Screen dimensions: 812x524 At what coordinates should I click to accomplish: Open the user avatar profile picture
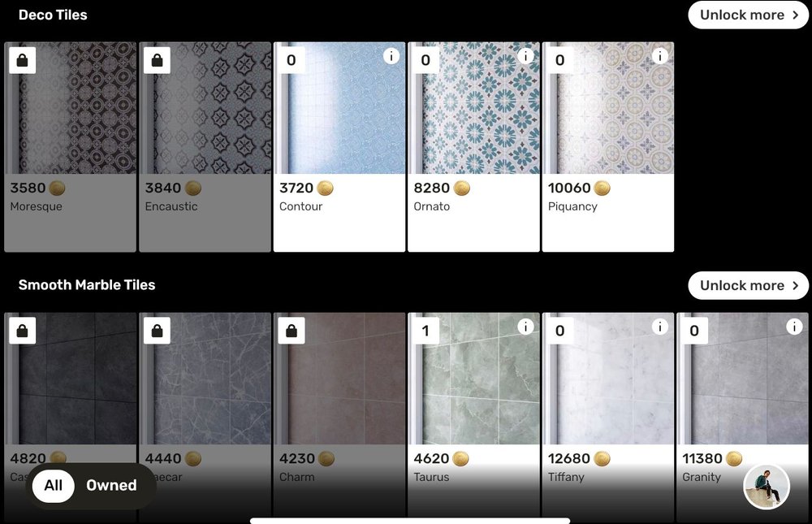coord(767,487)
